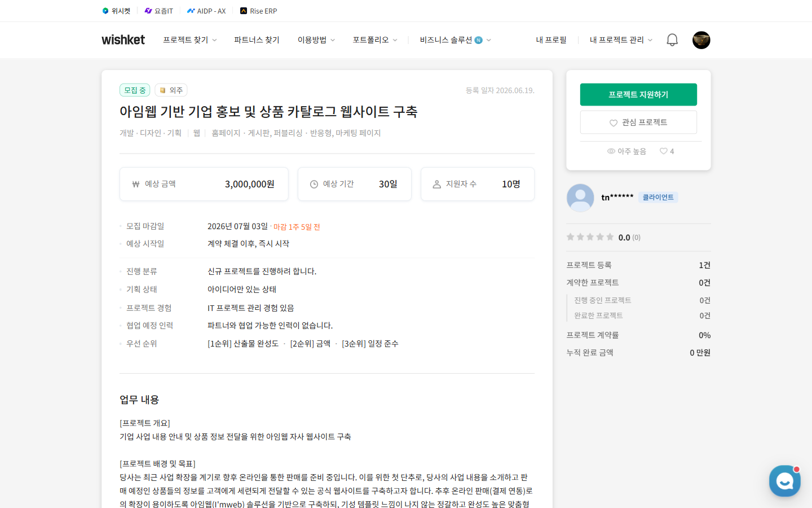Open the user profile avatar menu
This screenshot has height=508, width=812.
(701, 40)
